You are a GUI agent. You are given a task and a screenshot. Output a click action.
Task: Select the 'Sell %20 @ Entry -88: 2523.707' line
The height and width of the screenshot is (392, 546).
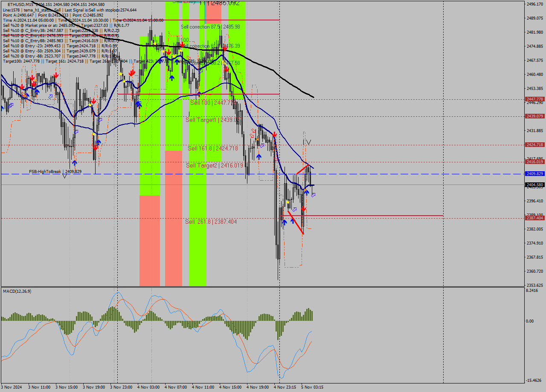point(60,56)
